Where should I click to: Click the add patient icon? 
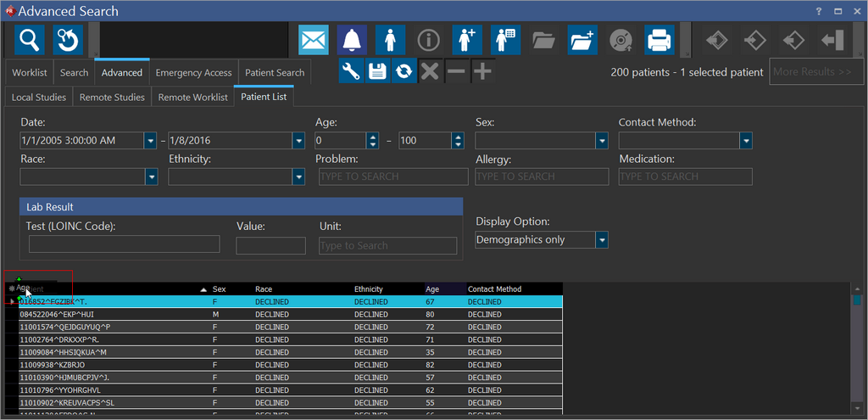pyautogui.click(x=467, y=40)
